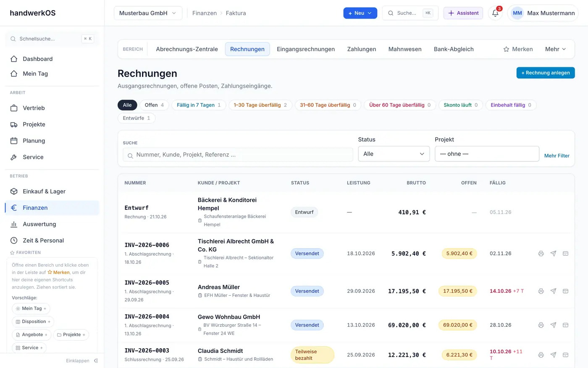This screenshot has height=368, width=588.
Task: Select the Entwürfe filter chip
Action: point(136,118)
